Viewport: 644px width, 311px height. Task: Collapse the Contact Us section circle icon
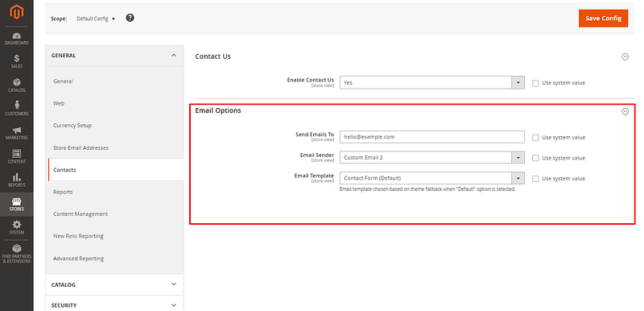[x=625, y=56]
